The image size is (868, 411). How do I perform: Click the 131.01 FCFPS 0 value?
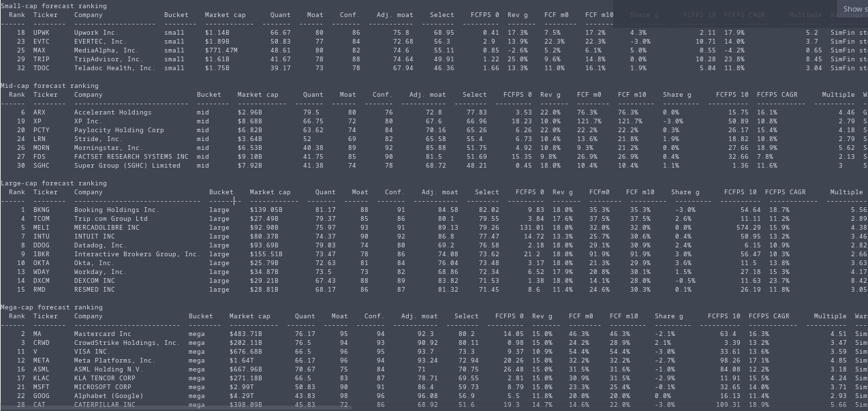click(532, 228)
